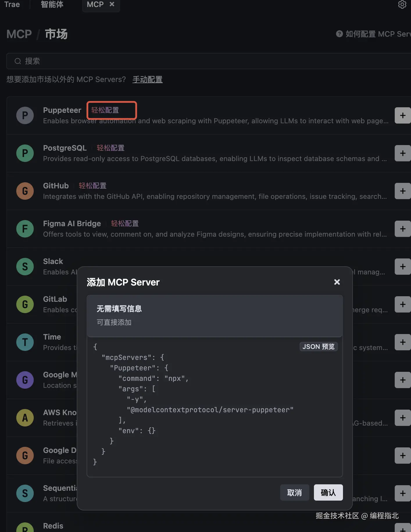This screenshot has width=411, height=532.
Task: Add the Time MCP server
Action: (403, 342)
